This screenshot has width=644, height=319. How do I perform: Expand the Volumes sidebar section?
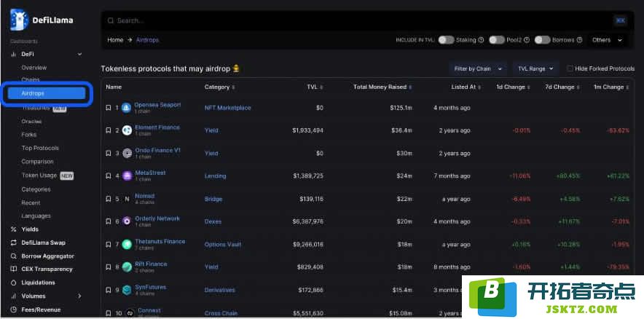(x=79, y=296)
